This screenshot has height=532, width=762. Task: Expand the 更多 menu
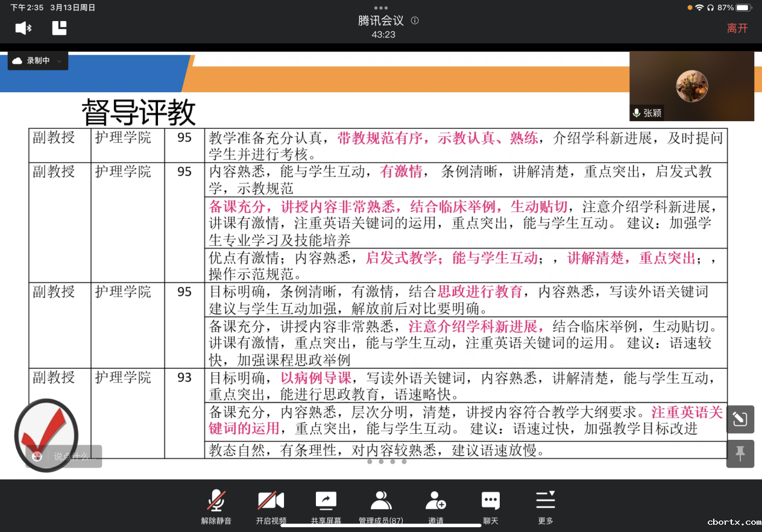click(546, 505)
